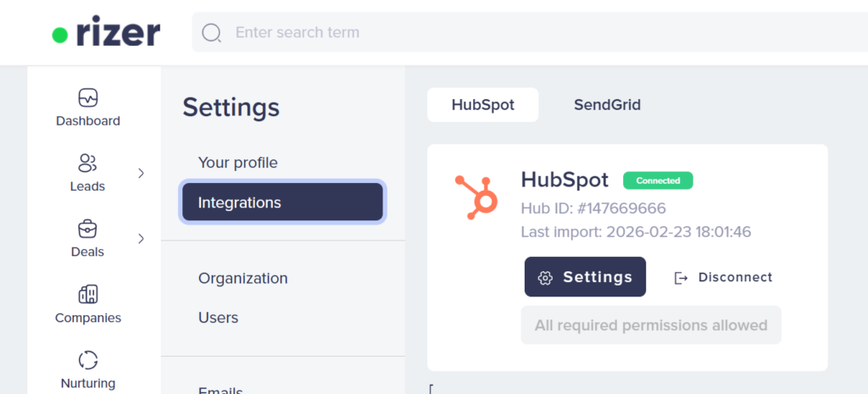Click the green Connected status badge
The height and width of the screenshot is (394, 868).
658,180
